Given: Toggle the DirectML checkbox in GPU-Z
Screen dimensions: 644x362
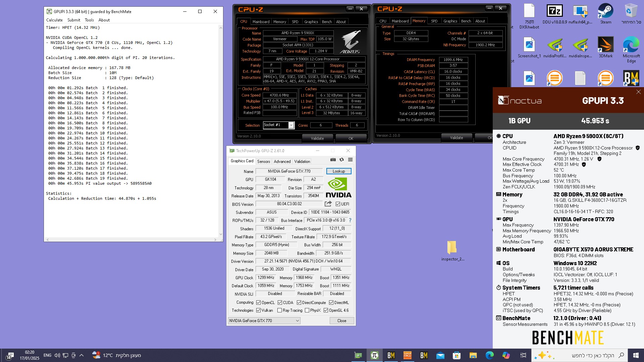Looking at the screenshot, I should coord(331,302).
